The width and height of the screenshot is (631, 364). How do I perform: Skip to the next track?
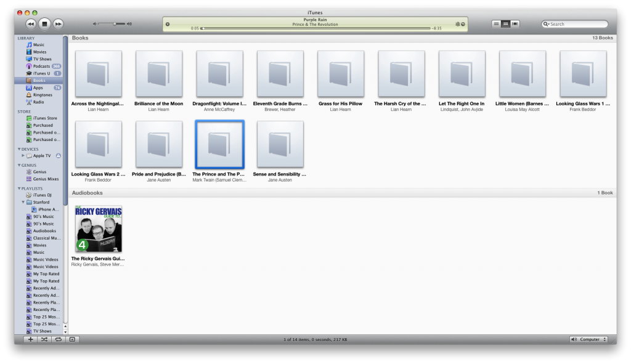click(59, 24)
